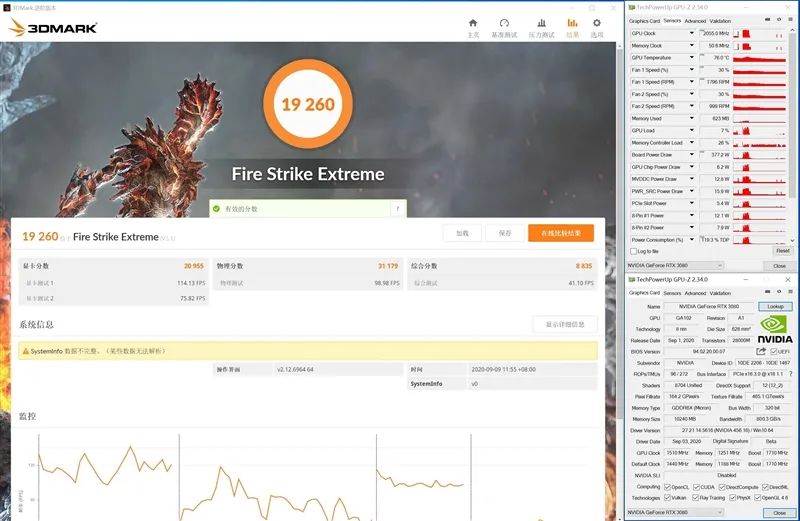The width and height of the screenshot is (800, 521).
Task: Click the show detailed info button
Action: 565,325
